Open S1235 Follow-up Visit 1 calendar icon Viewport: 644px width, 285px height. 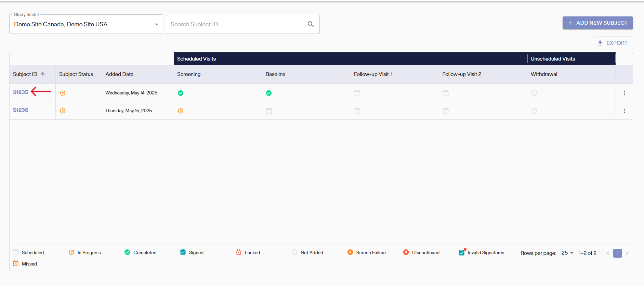tap(357, 93)
